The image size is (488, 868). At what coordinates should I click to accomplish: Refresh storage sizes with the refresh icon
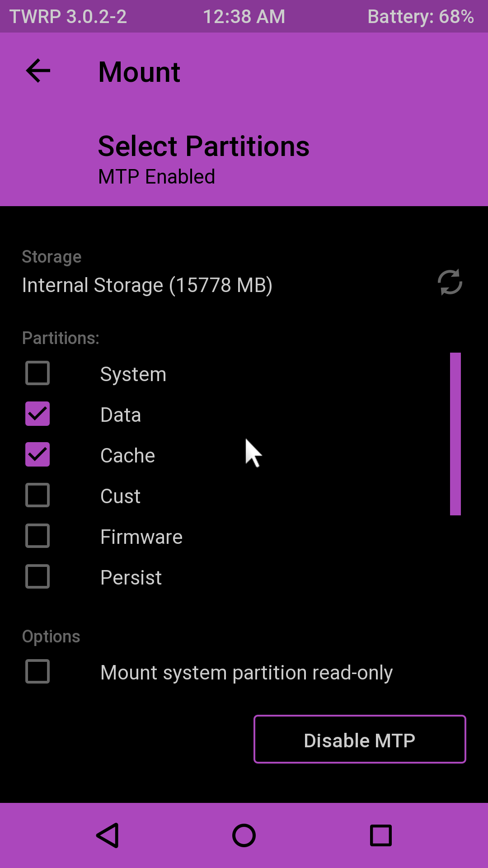[x=450, y=283]
